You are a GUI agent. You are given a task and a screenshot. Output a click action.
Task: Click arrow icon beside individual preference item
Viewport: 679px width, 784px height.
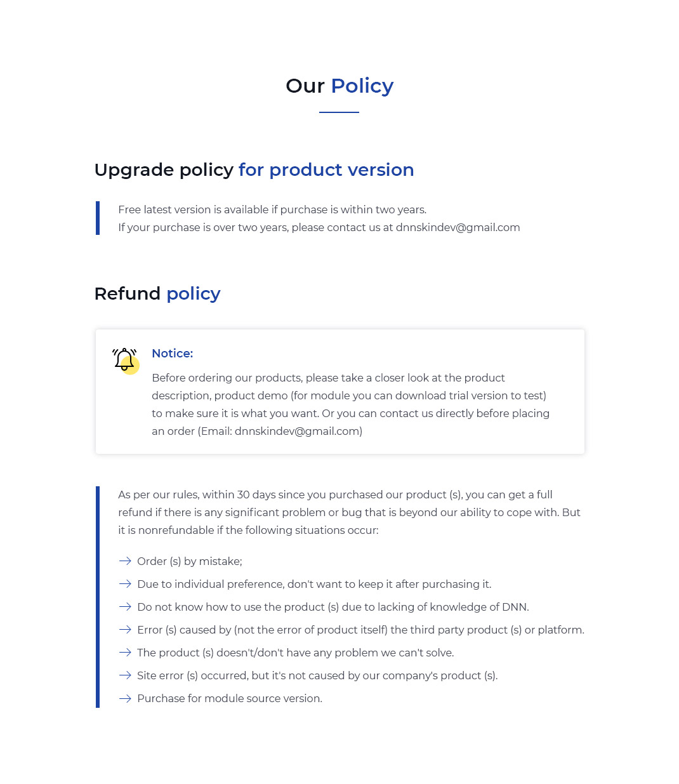125,584
